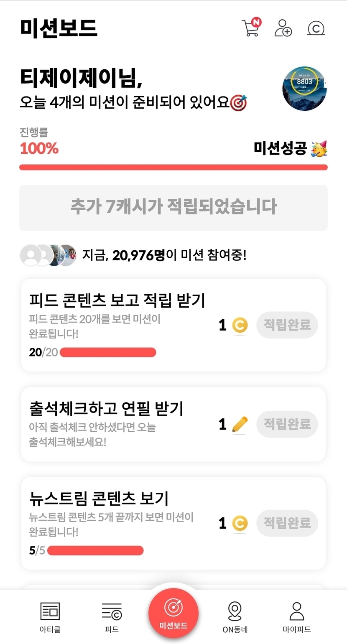347x644 pixels.
Task: Open the ON동네 tab
Action: click(235, 617)
